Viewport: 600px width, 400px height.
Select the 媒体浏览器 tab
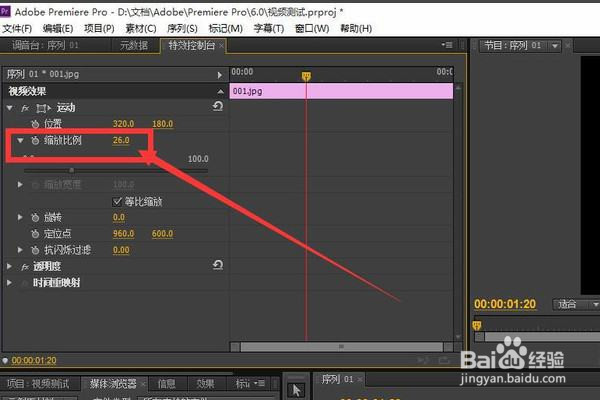coord(113,384)
